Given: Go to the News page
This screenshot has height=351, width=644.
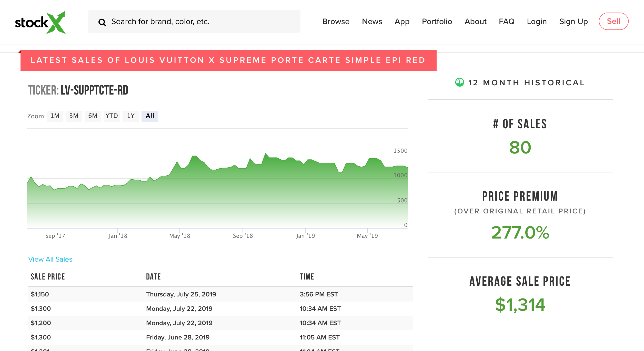Looking at the screenshot, I should (372, 22).
